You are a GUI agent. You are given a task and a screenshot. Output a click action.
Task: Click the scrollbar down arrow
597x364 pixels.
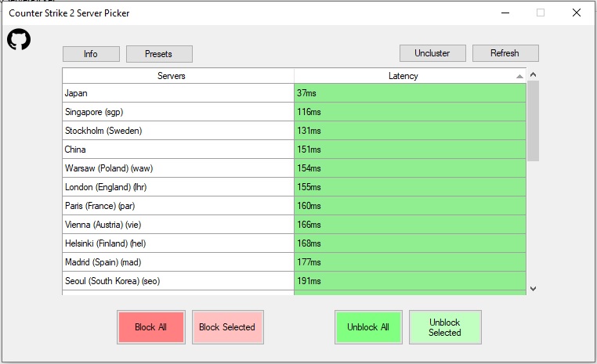click(533, 289)
